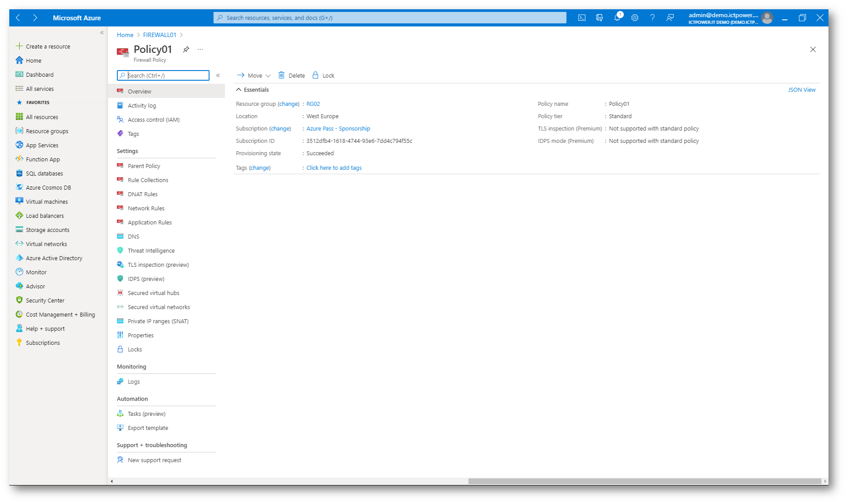Go forward with the browser forward arrow

[x=35, y=18]
